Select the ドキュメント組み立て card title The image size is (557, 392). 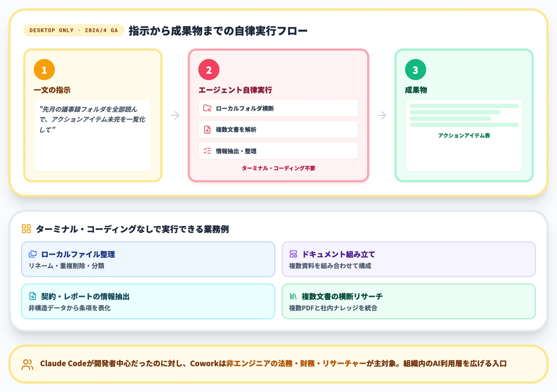pyautogui.click(x=338, y=254)
